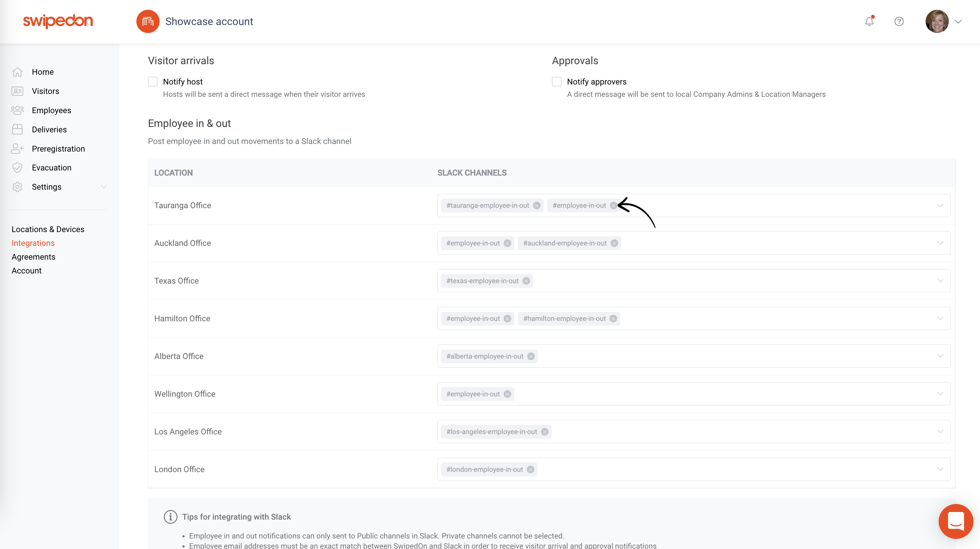
Task: Click the Tauranga Office location cell
Action: click(182, 206)
